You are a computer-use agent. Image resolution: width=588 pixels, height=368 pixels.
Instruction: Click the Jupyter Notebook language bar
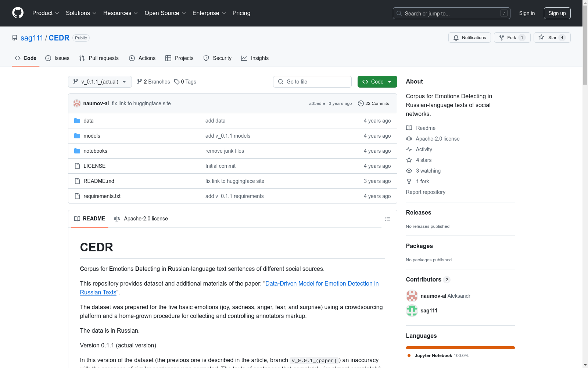tap(460, 348)
